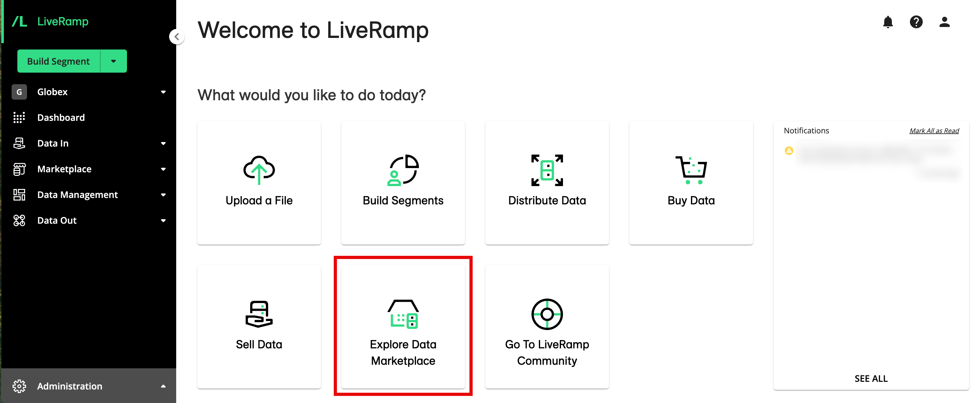This screenshot has width=980, height=403.
Task: Click the Sell Data card label
Action: point(259,345)
